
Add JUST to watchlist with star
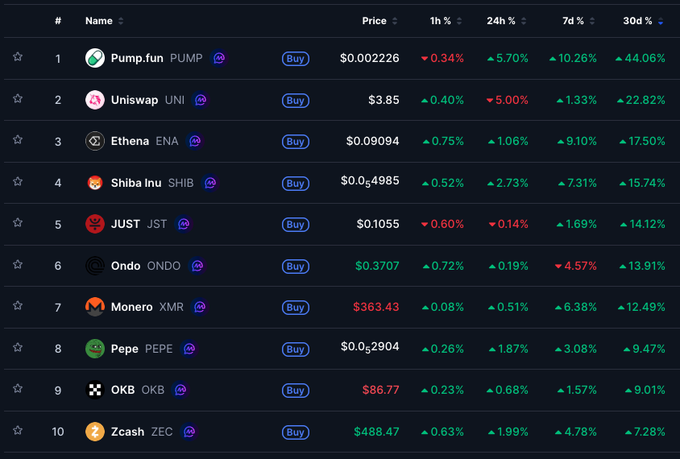[x=17, y=223]
